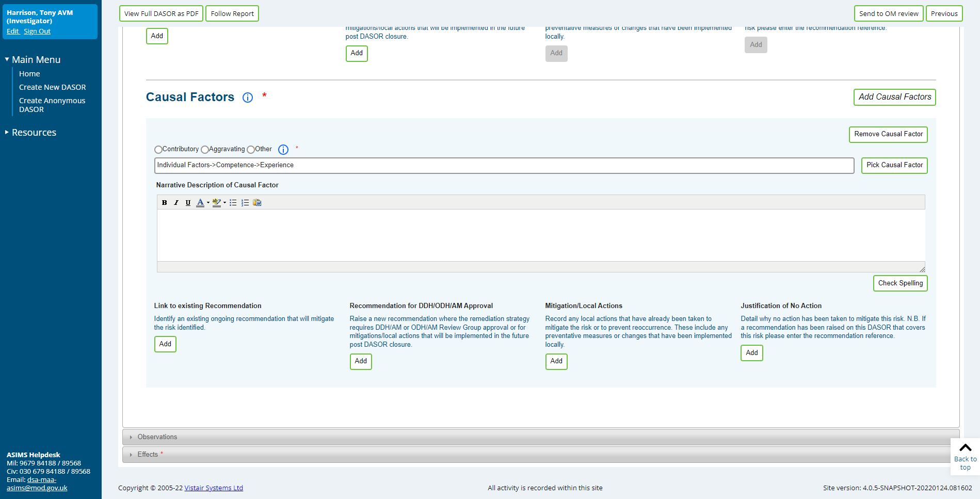
Task: Select the Contributory radio button
Action: (x=158, y=150)
